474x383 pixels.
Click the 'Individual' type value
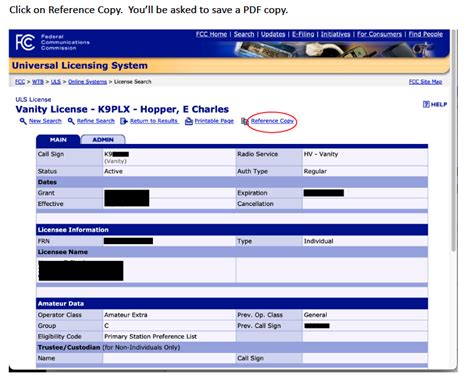318,241
